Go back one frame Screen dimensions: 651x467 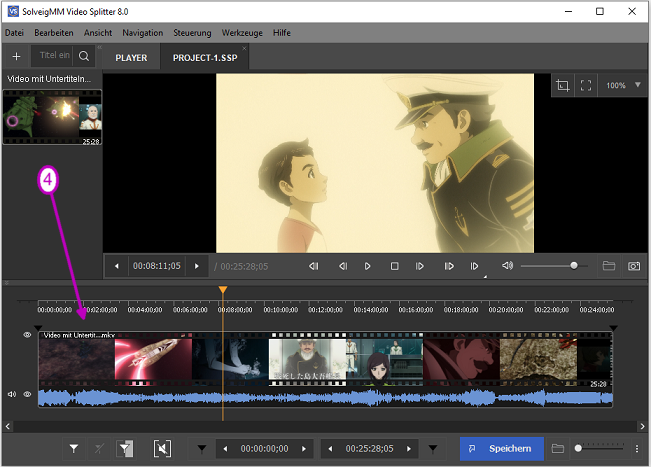(x=343, y=266)
